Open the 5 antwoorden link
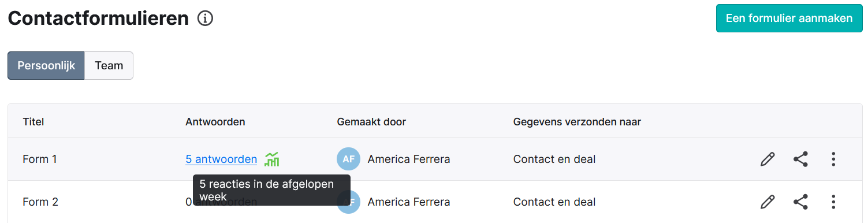This screenshot has height=223, width=868. pos(221,159)
